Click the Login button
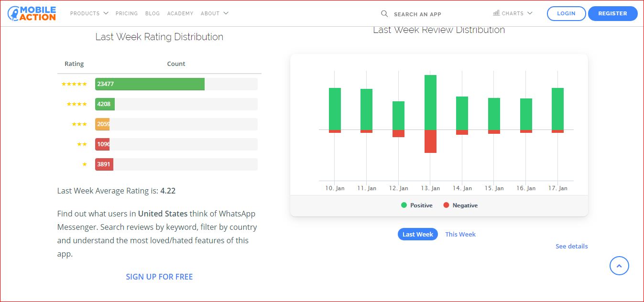644x302 pixels. click(566, 13)
